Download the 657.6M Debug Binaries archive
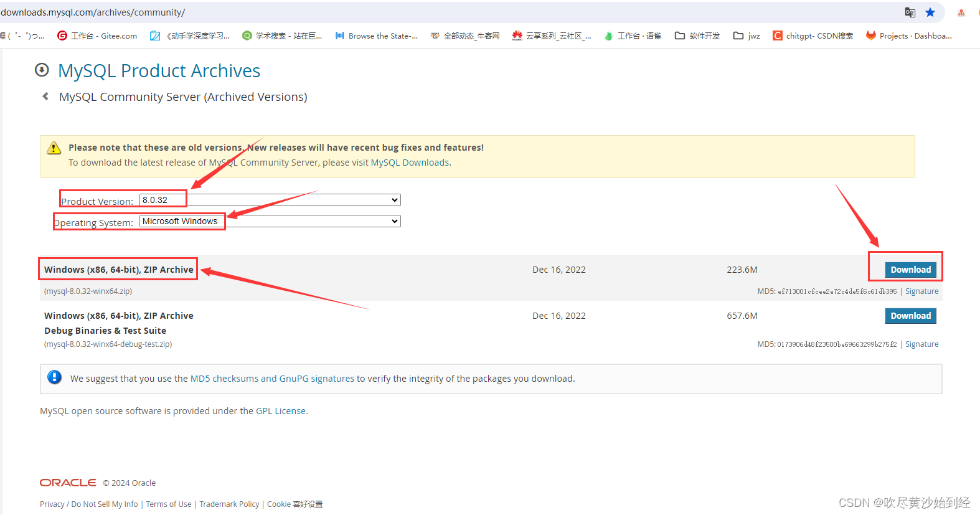The height and width of the screenshot is (515, 980). pyautogui.click(x=910, y=316)
